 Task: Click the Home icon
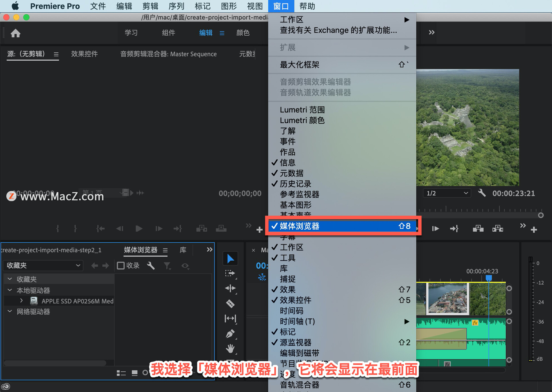[x=16, y=33]
